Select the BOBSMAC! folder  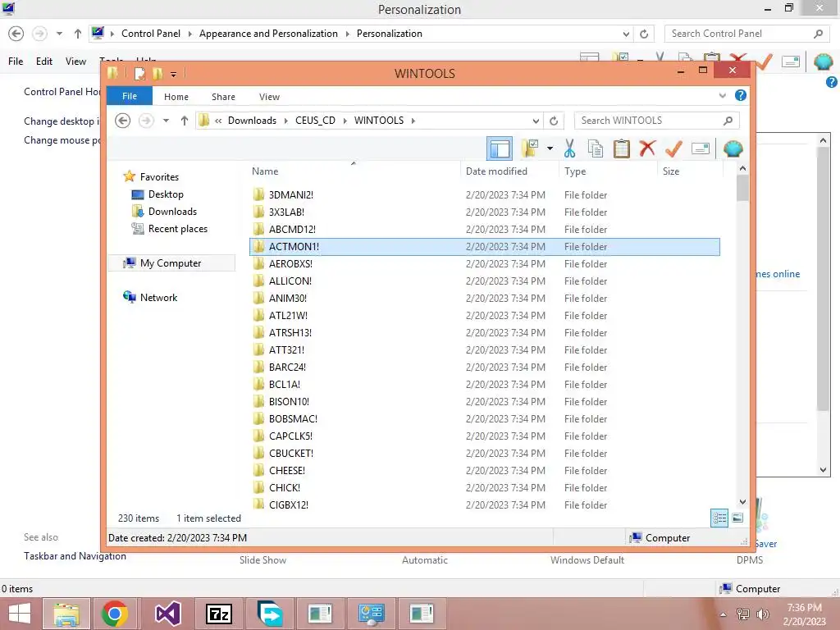(x=484, y=419)
